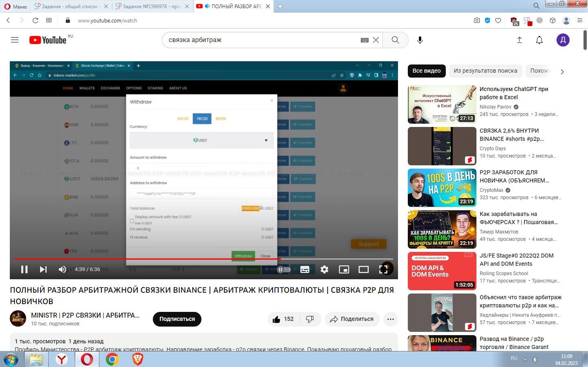Image resolution: width=588 pixels, height=367 pixels.
Task: Open more actions three-dot menu
Action: pos(391,319)
